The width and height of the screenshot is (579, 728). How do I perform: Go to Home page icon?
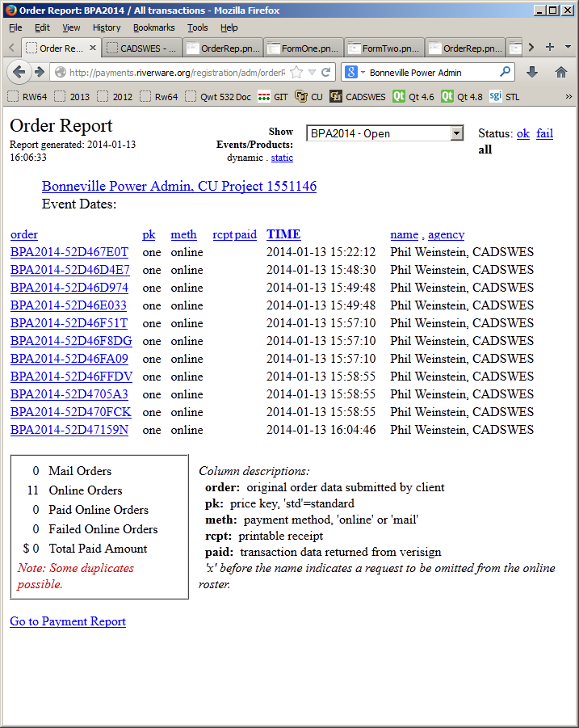coord(561,72)
